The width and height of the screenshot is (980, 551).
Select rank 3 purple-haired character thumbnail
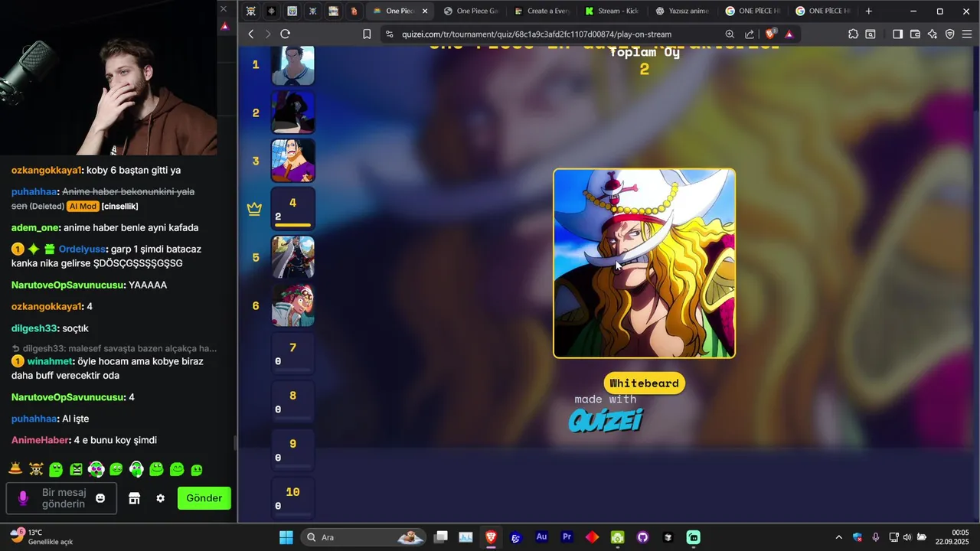pyautogui.click(x=292, y=161)
